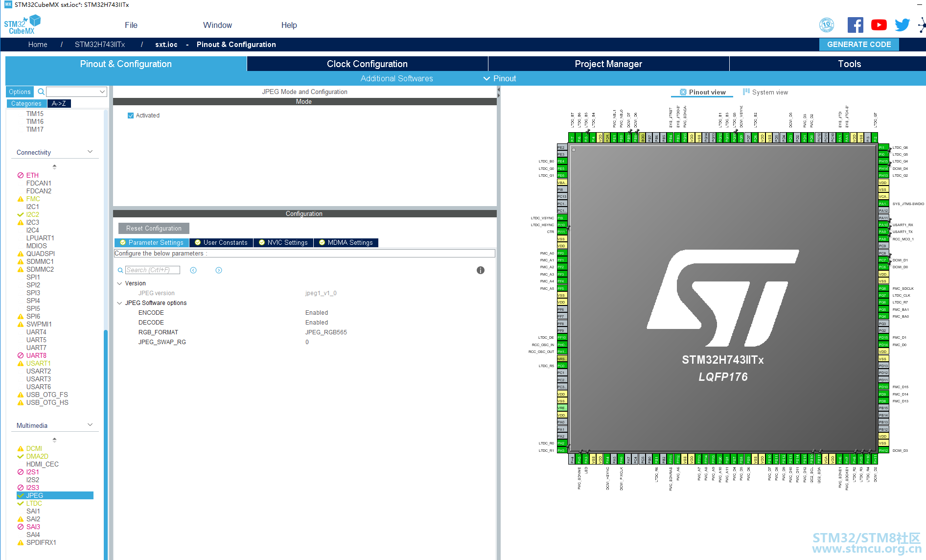The height and width of the screenshot is (560, 926).
Task: Click the DECODE Enabled value
Action: point(317,323)
